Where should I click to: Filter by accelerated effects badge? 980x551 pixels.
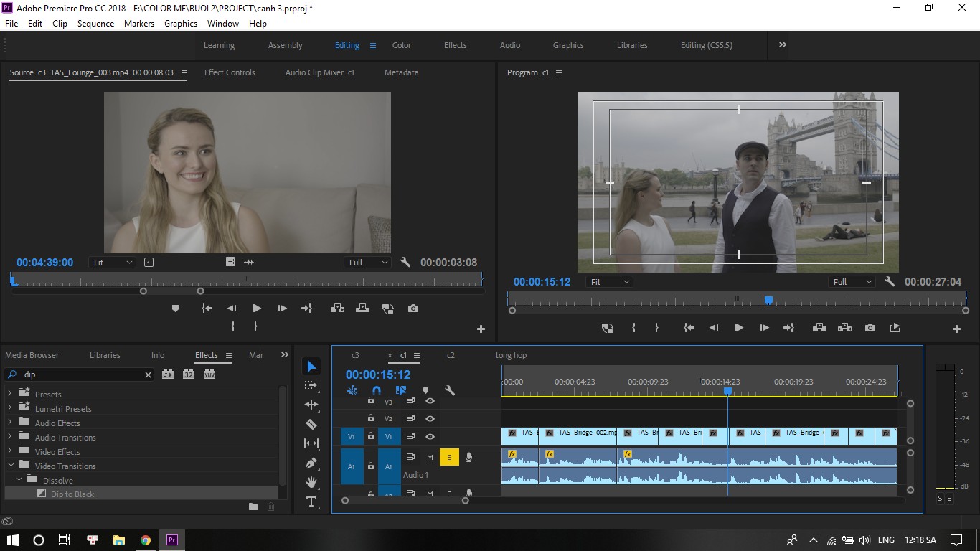click(x=168, y=375)
